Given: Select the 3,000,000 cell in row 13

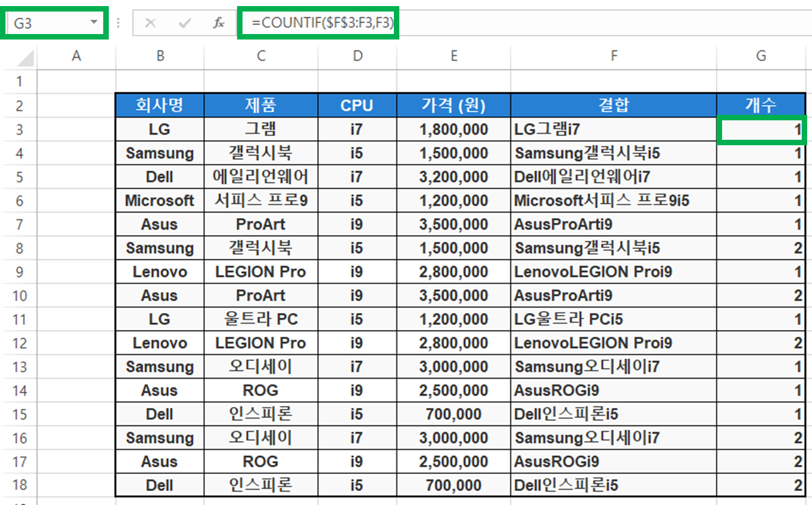Looking at the screenshot, I should pos(454,367).
